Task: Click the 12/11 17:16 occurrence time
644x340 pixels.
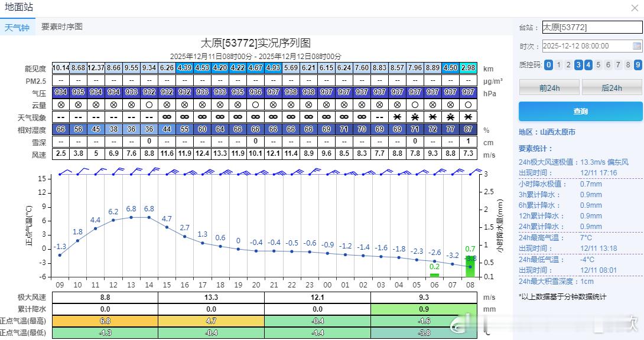Action: [x=599, y=173]
